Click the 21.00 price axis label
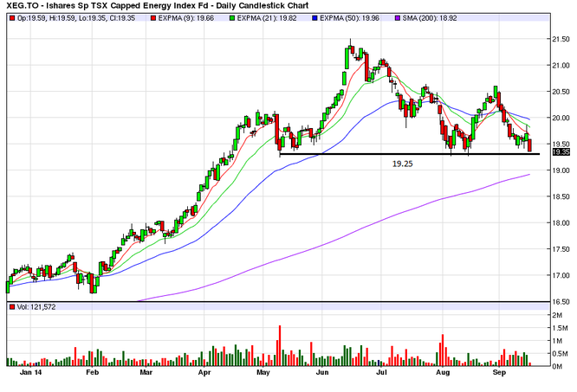 pyautogui.click(x=561, y=66)
